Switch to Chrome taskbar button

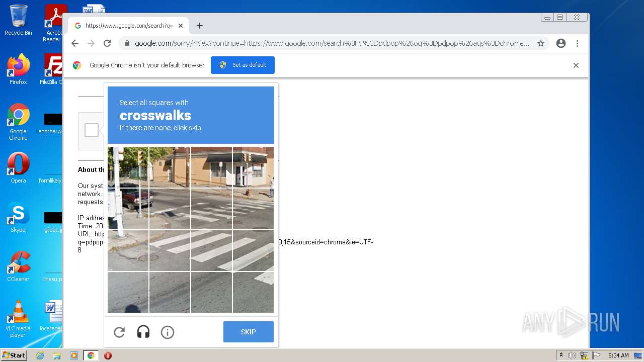91,355
